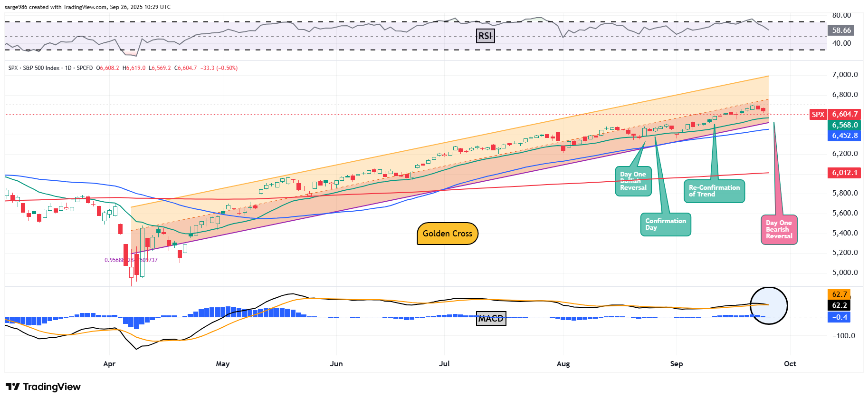Click the MACD pane label
This screenshot has height=401, width=868.
point(491,319)
